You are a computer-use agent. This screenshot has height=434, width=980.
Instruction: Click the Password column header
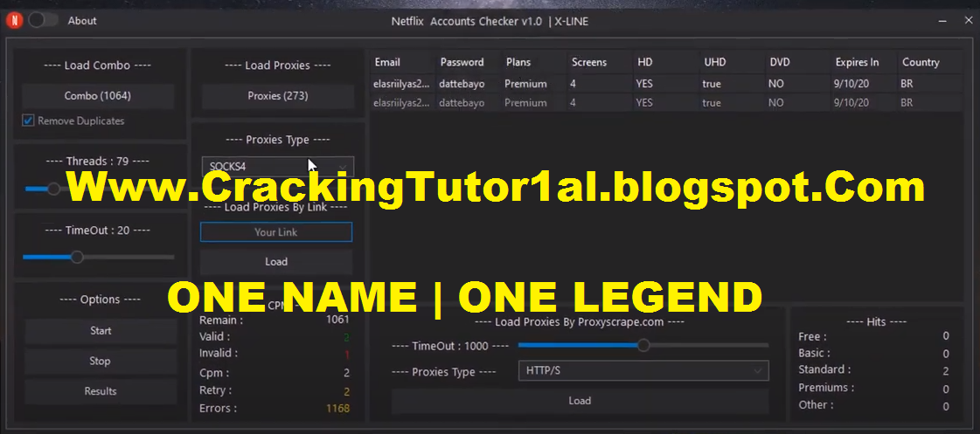462,63
